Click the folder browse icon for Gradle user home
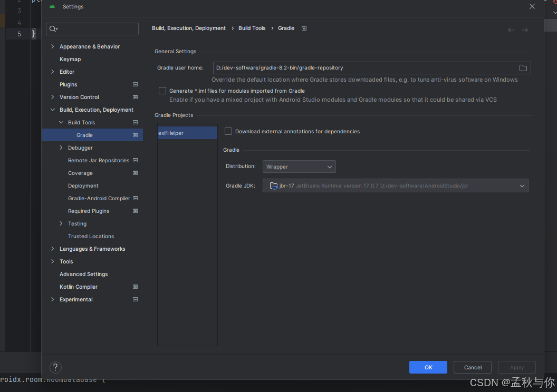 coord(523,68)
